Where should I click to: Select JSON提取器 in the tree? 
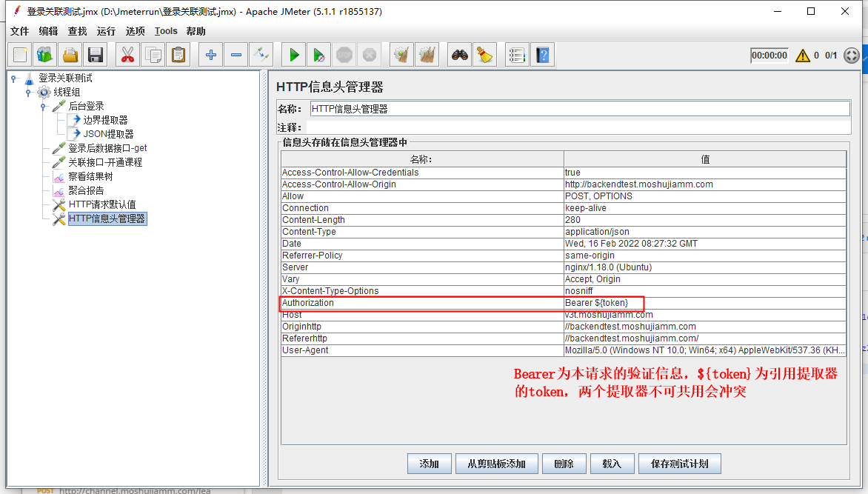pyautogui.click(x=108, y=134)
